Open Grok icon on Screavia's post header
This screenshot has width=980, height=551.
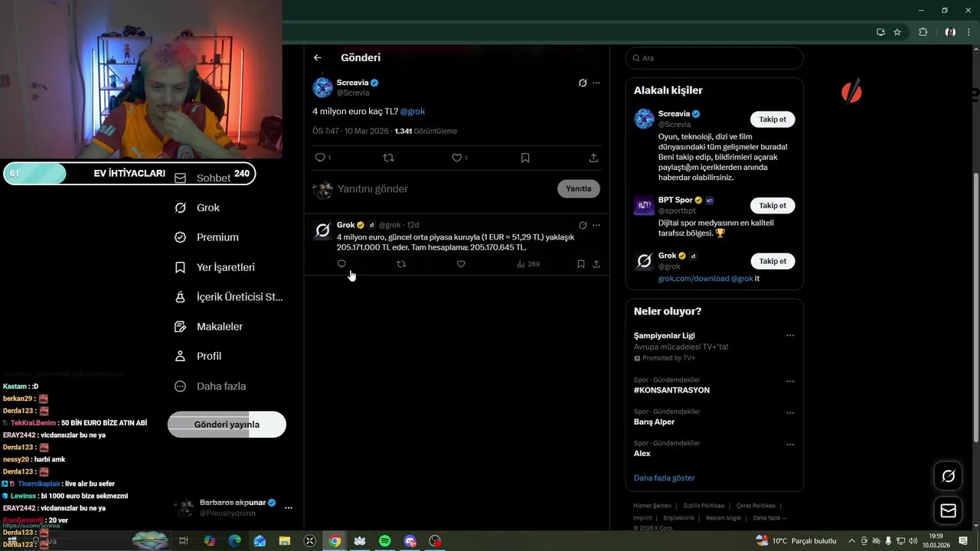coord(583,83)
